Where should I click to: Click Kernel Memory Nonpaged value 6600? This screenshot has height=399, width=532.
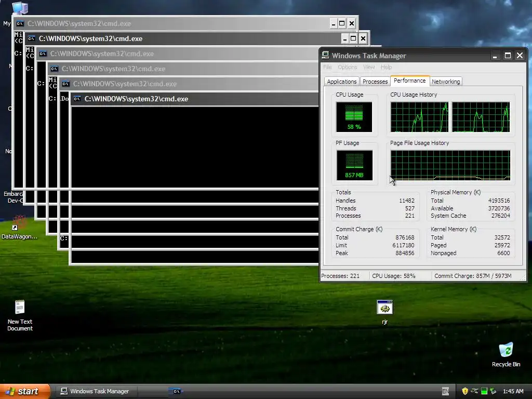(503, 253)
